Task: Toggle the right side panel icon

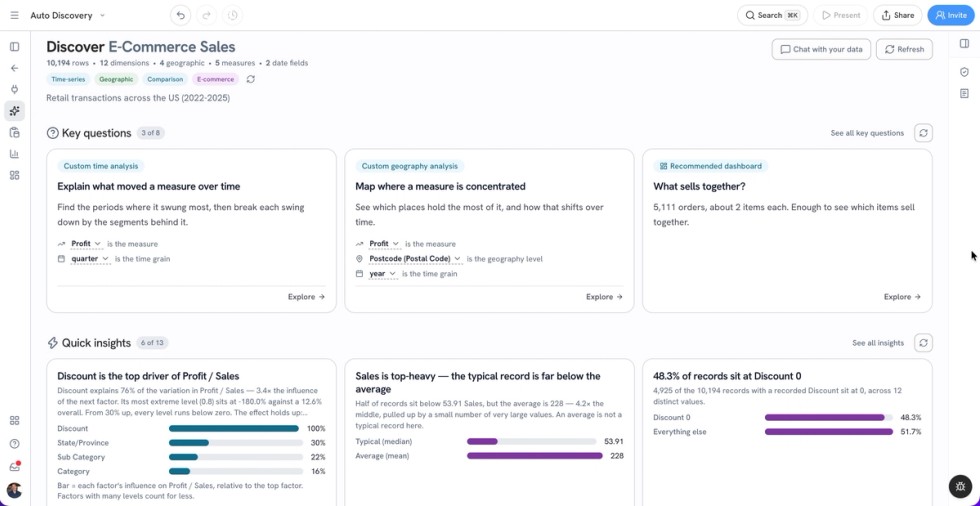Action: (x=964, y=44)
